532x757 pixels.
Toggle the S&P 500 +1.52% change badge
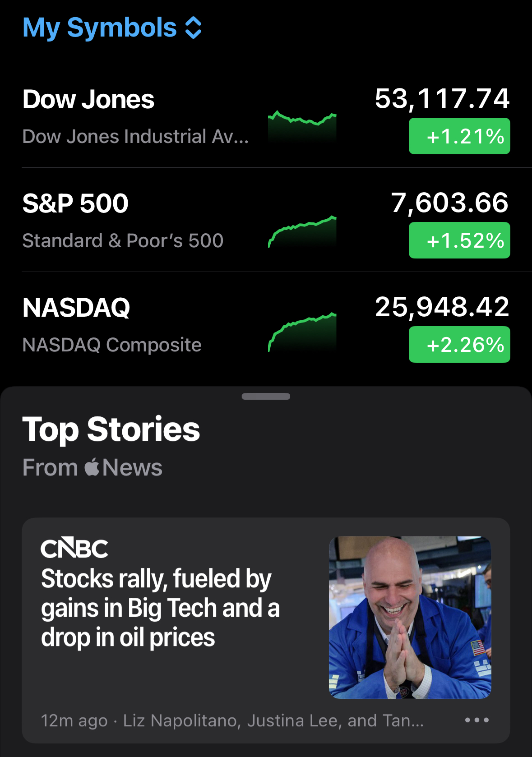tap(459, 240)
